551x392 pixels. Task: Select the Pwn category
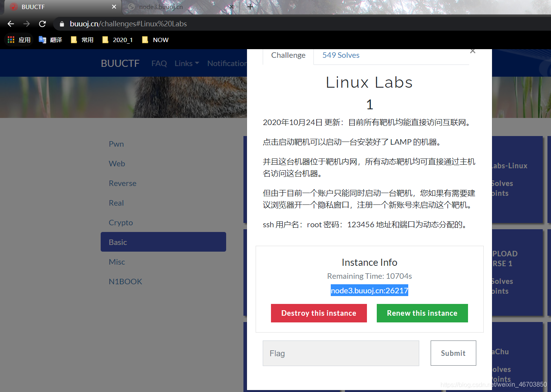click(x=163, y=144)
